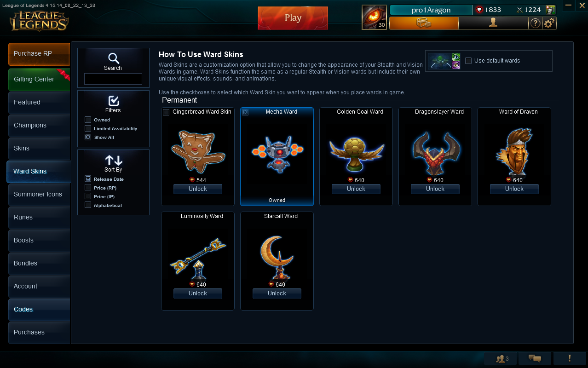This screenshot has width=588, height=368.
Task: Toggle the Owned filter checkbox
Action: 88,120
